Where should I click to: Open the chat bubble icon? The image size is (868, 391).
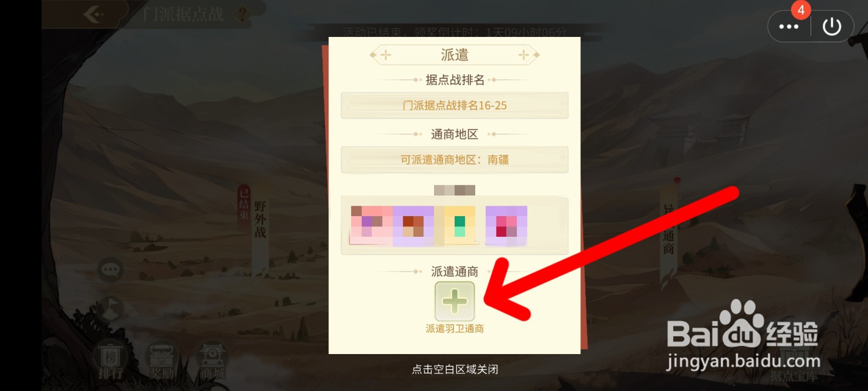[x=110, y=269]
